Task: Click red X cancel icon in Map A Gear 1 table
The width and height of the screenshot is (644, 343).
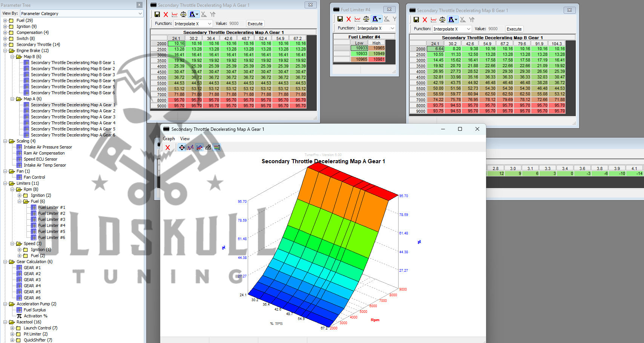Action: click(x=166, y=14)
